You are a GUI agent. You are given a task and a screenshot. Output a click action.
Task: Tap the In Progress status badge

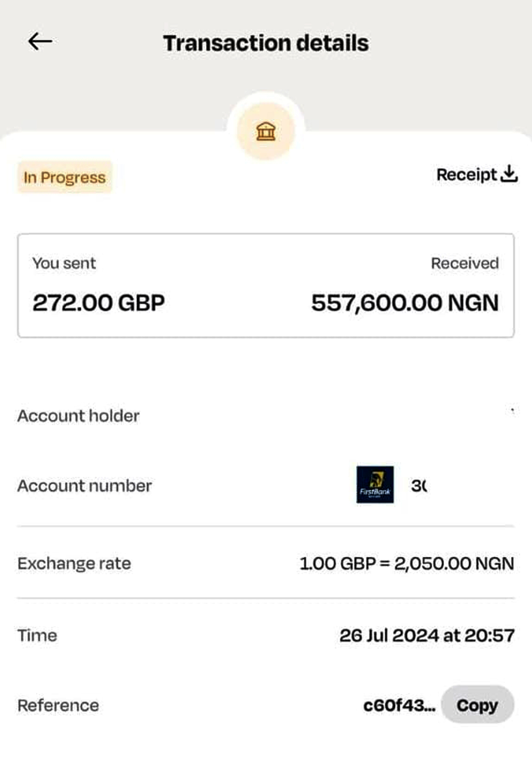[x=65, y=177]
